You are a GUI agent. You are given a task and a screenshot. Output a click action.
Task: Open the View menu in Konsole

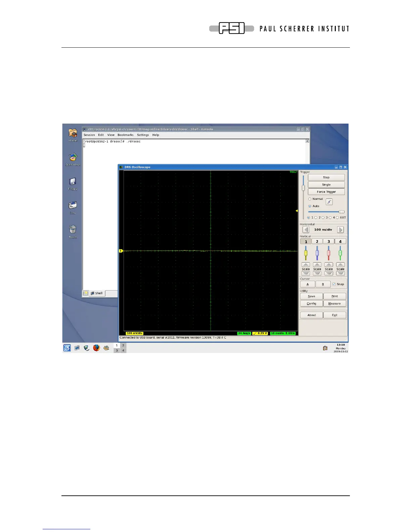111,135
